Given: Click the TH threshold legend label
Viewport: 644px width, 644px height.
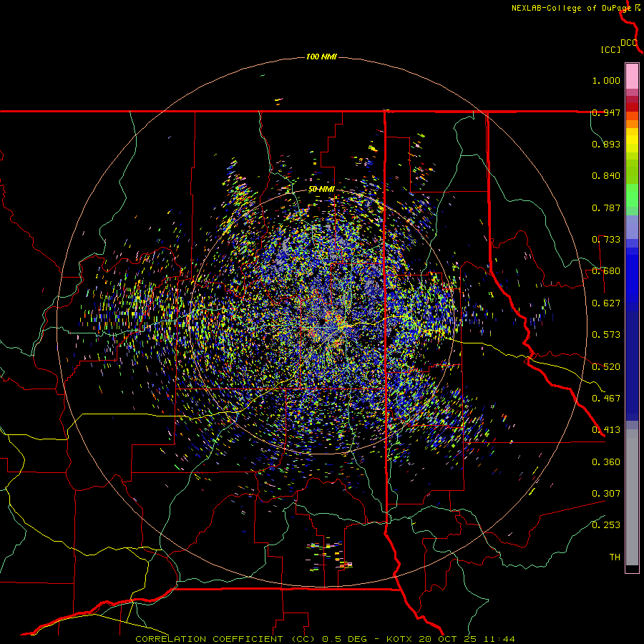Looking at the screenshot, I should 615,557.
